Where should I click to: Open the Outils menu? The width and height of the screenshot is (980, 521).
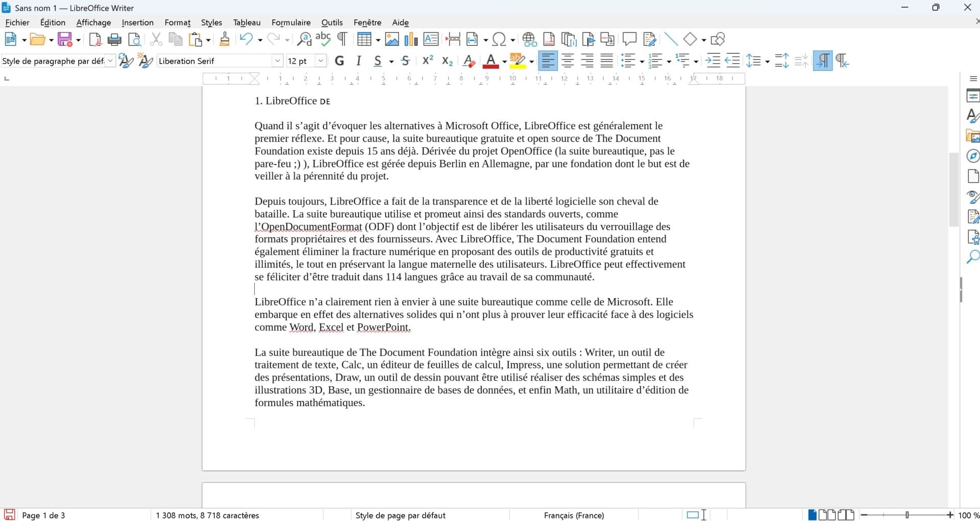(x=332, y=22)
